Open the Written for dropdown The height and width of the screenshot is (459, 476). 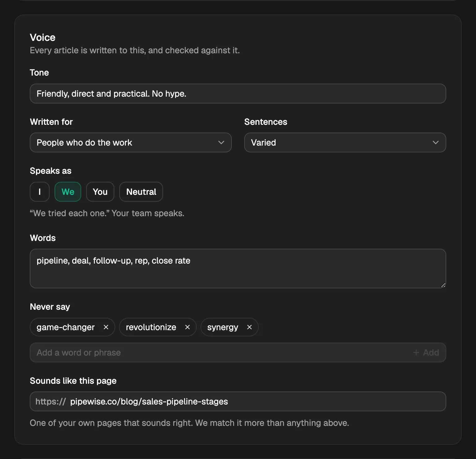click(x=131, y=142)
